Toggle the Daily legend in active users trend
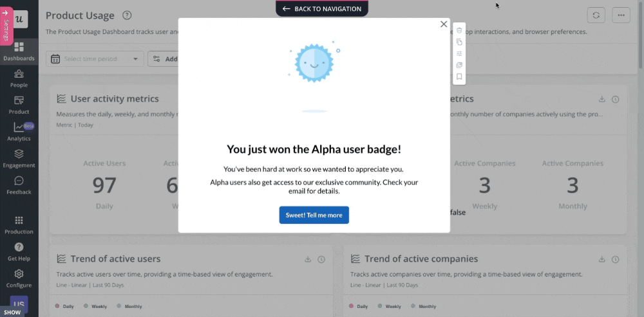This screenshot has width=644, height=317. [64, 306]
